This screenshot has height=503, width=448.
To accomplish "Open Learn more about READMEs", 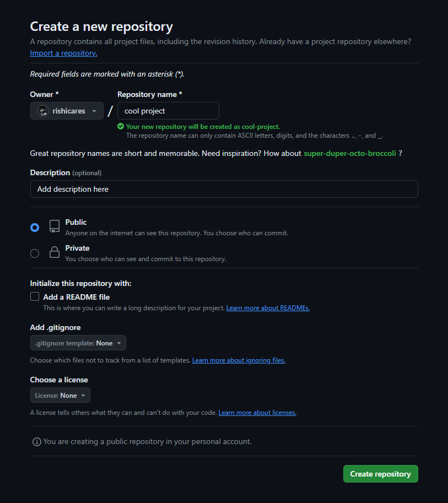I will pyautogui.click(x=268, y=307).
